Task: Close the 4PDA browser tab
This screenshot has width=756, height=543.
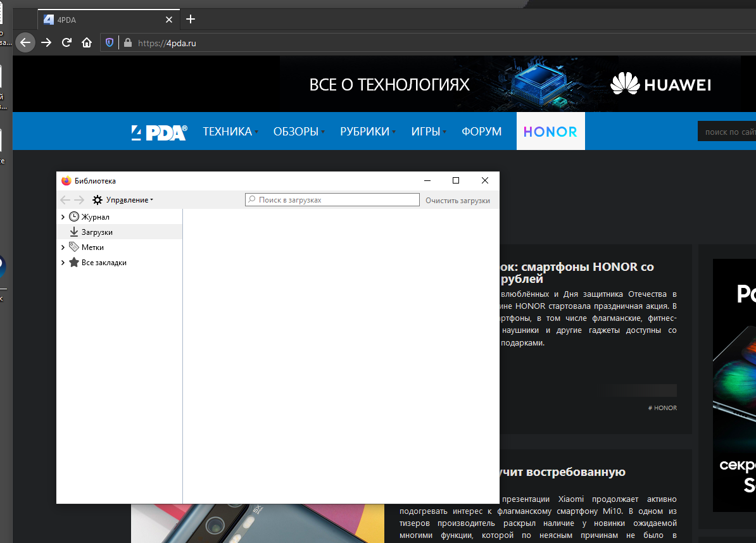Action: click(x=169, y=20)
